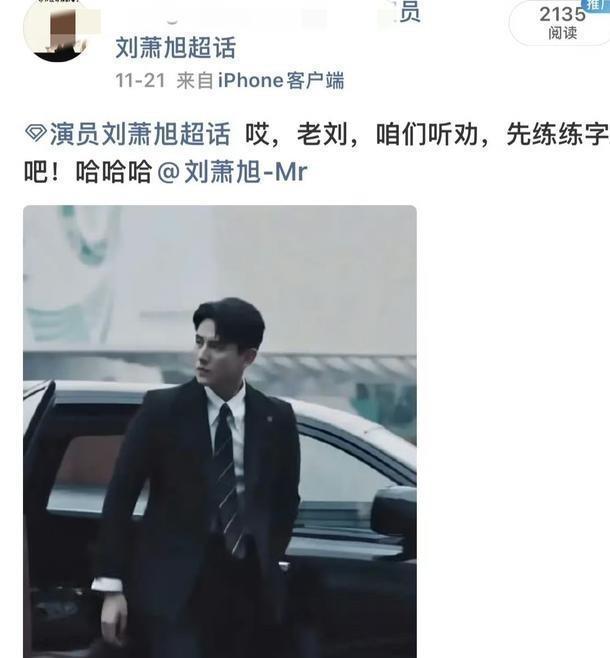Image resolution: width=610 pixels, height=658 pixels.
Task: Open post detail via 哎，老刘 text
Action: pos(296,134)
